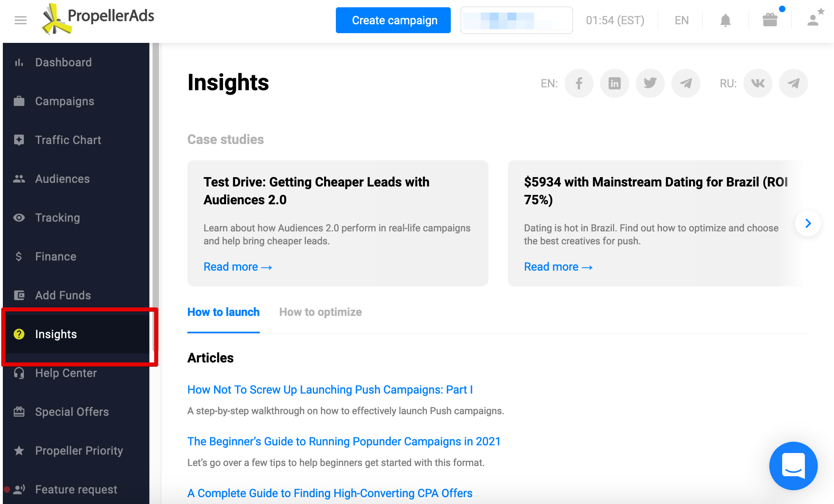The height and width of the screenshot is (504, 834).
Task: Click the Campaigns briefcase icon
Action: [x=19, y=101]
